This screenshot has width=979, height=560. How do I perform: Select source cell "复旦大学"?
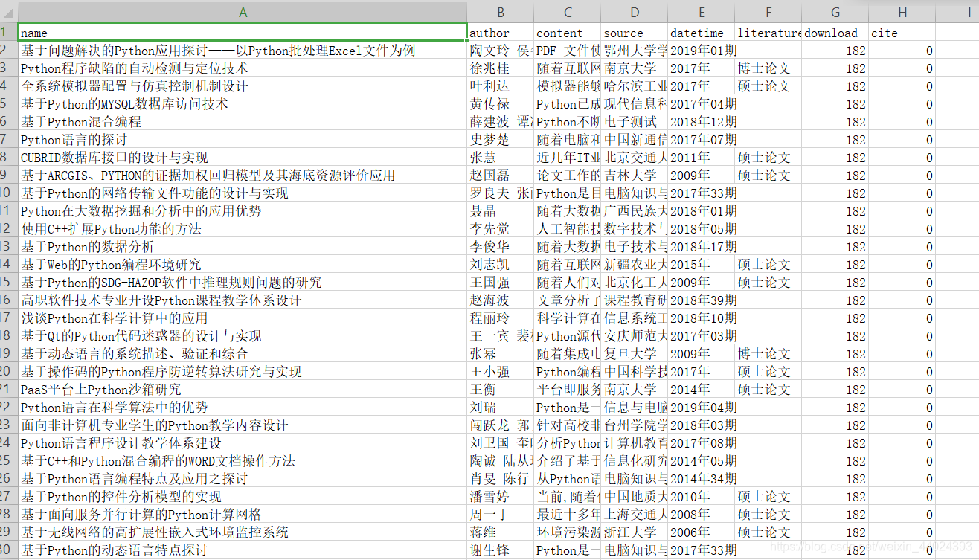tap(635, 354)
